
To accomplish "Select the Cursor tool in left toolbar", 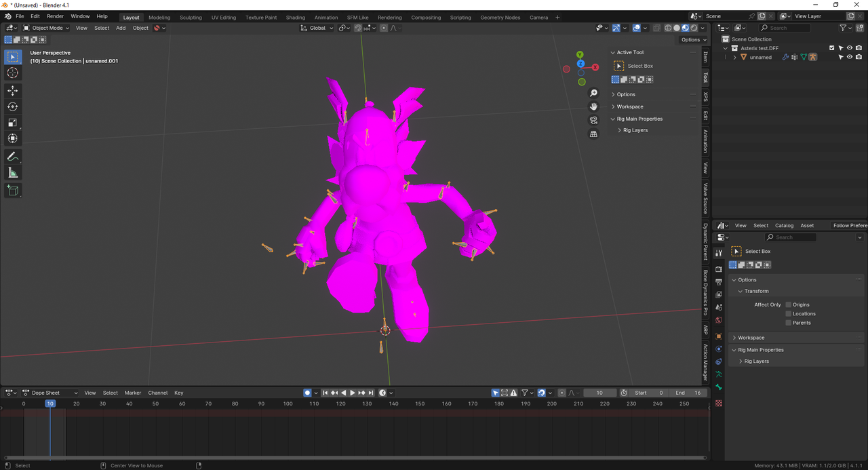I will [x=13, y=73].
